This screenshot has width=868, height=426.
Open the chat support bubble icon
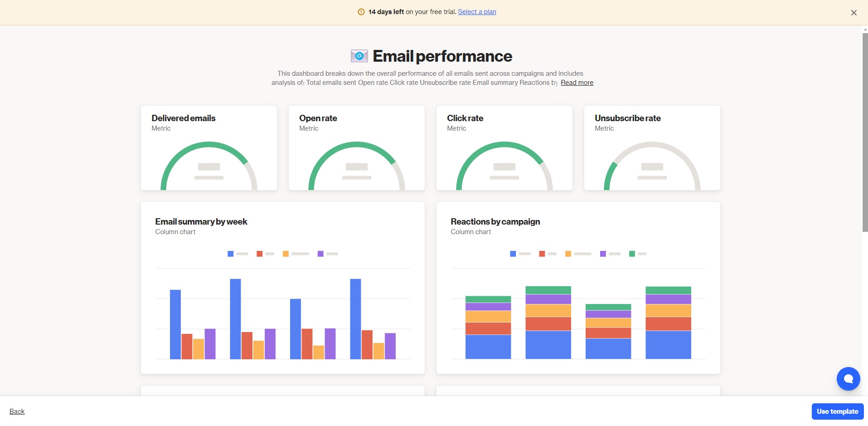pyautogui.click(x=848, y=379)
